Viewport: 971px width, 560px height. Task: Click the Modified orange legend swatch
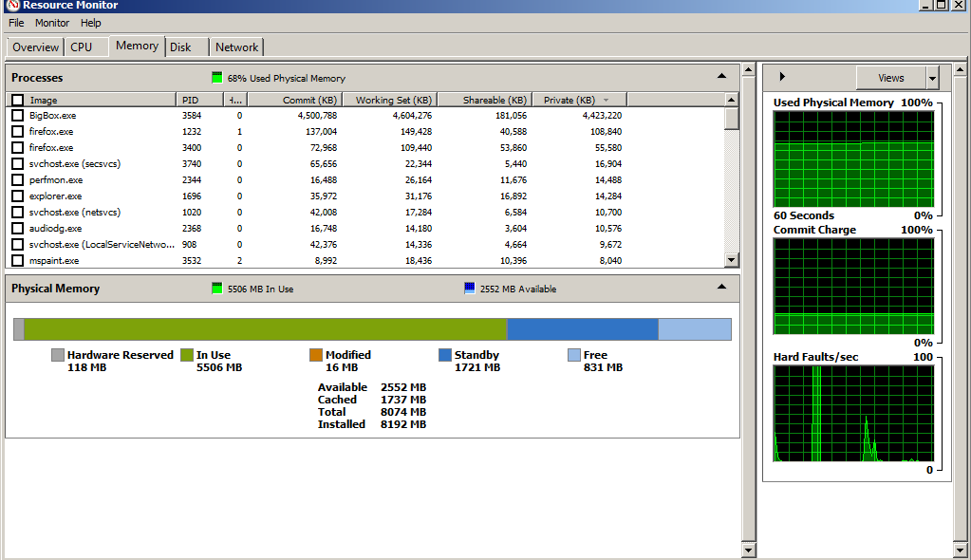click(x=316, y=355)
